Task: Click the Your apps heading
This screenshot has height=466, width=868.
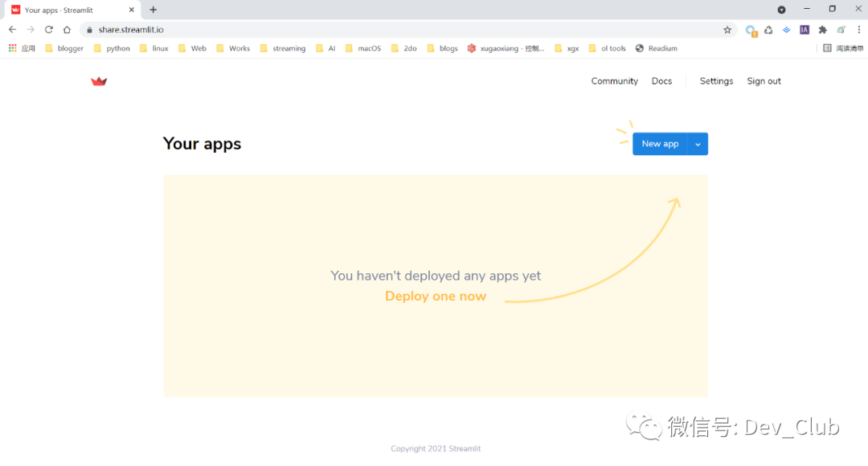Action: click(202, 144)
